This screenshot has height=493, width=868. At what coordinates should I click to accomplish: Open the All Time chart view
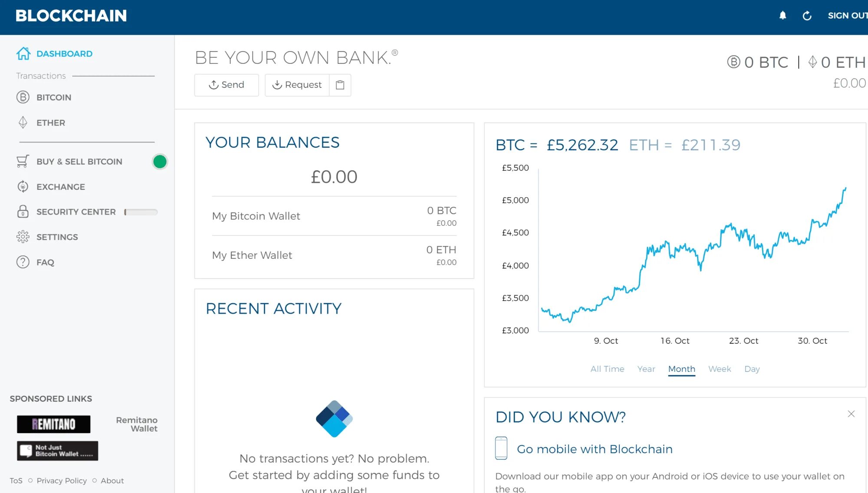pyautogui.click(x=607, y=369)
